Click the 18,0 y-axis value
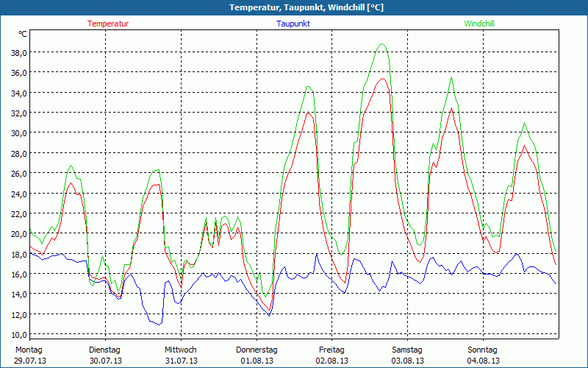 19,255
